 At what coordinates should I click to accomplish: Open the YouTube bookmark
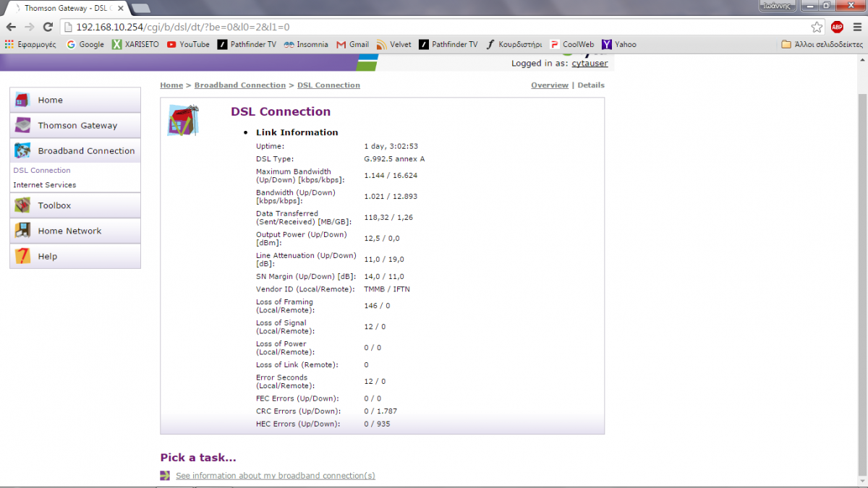pos(188,44)
